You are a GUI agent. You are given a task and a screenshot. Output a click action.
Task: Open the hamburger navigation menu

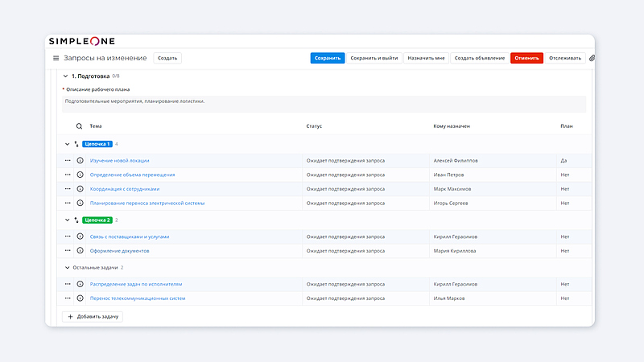pyautogui.click(x=56, y=58)
